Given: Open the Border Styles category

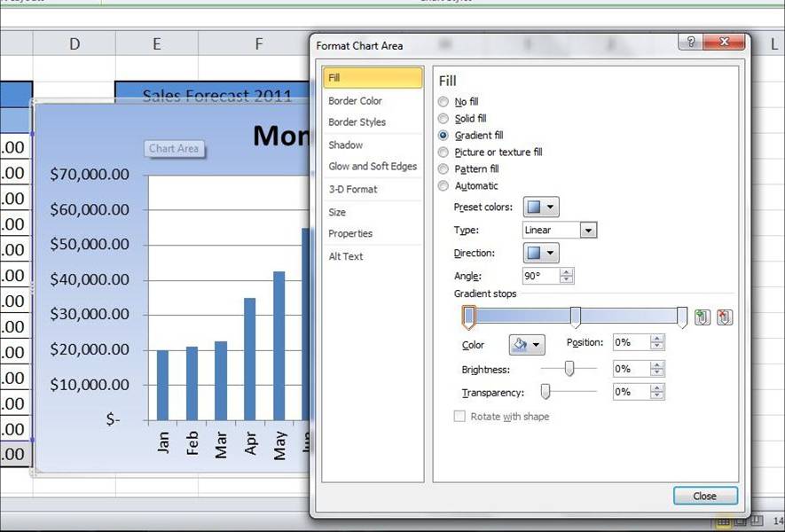Looking at the screenshot, I should point(357,122).
